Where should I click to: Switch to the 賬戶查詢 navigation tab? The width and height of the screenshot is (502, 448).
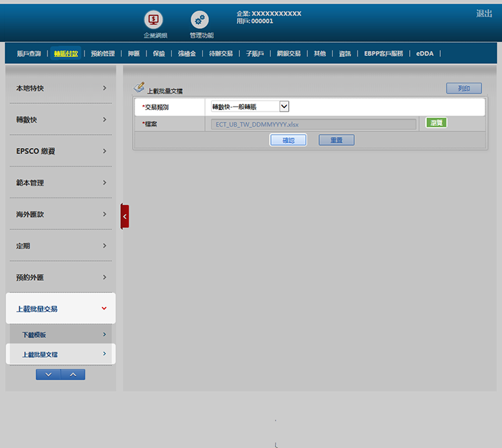click(29, 53)
